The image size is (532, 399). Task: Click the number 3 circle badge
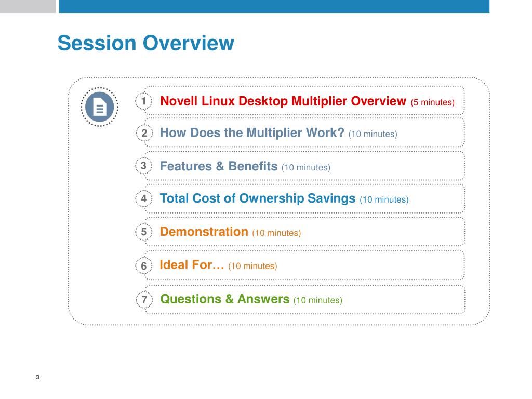(143, 166)
